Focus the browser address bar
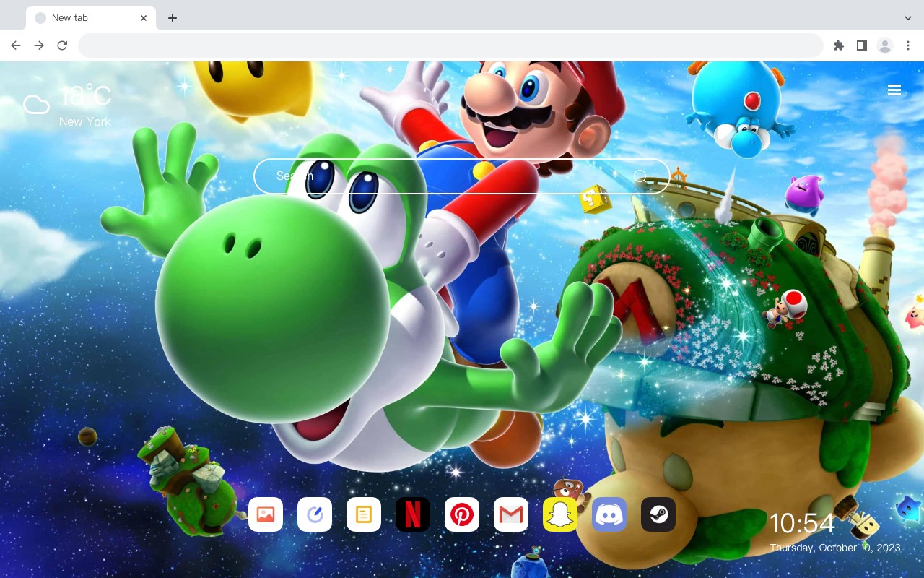924x578 pixels. click(450, 46)
